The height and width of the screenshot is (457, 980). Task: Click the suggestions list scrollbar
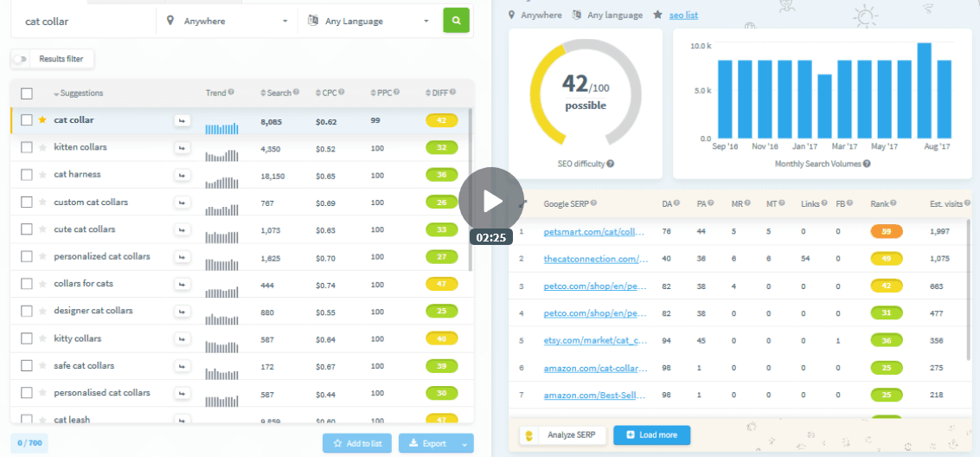[470, 190]
